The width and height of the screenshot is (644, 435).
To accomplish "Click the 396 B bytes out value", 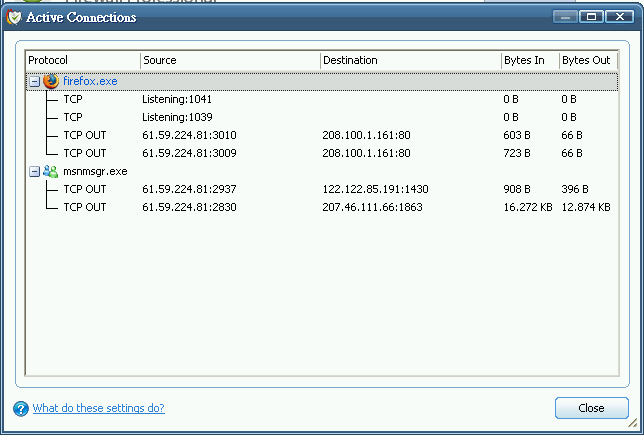I will [575, 189].
